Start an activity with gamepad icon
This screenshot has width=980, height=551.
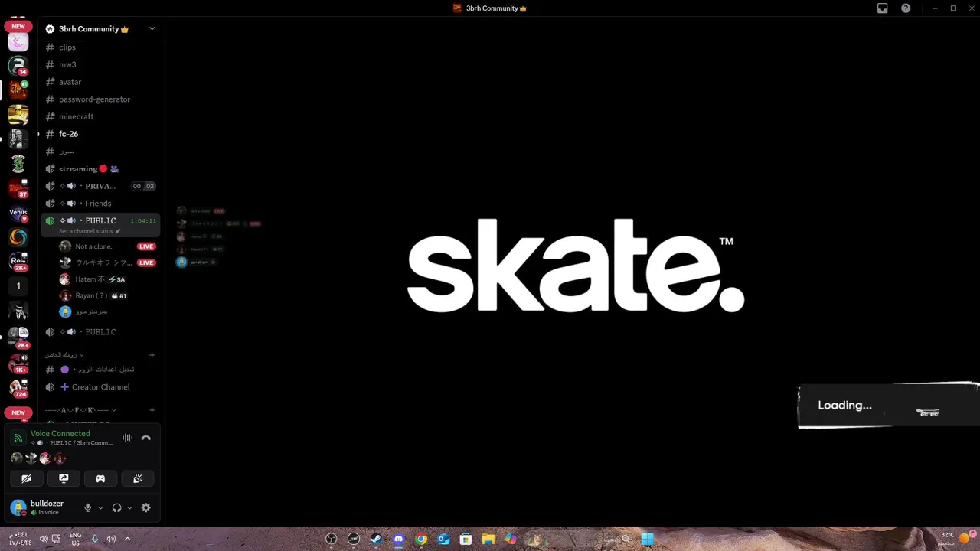point(100,478)
